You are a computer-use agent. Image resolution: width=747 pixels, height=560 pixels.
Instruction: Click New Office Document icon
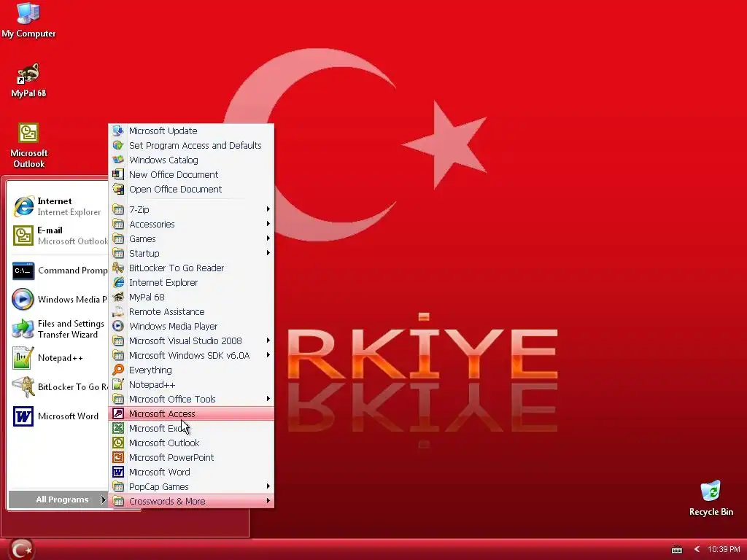(118, 174)
